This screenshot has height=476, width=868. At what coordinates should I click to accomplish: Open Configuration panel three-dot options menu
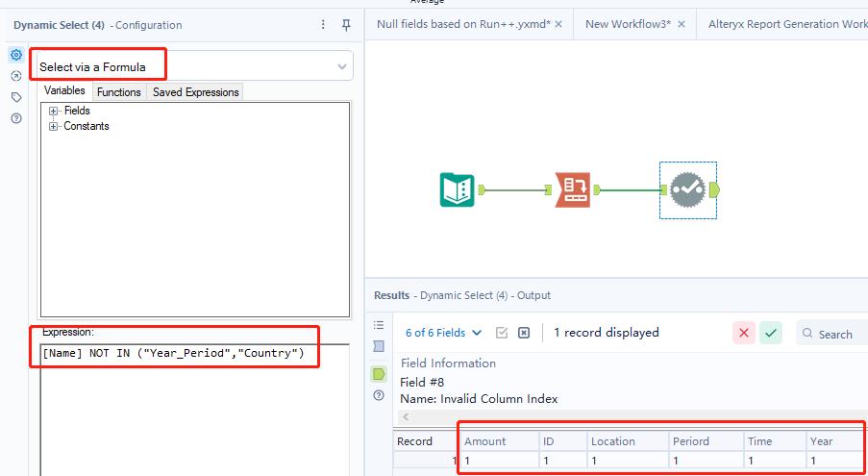(x=323, y=25)
